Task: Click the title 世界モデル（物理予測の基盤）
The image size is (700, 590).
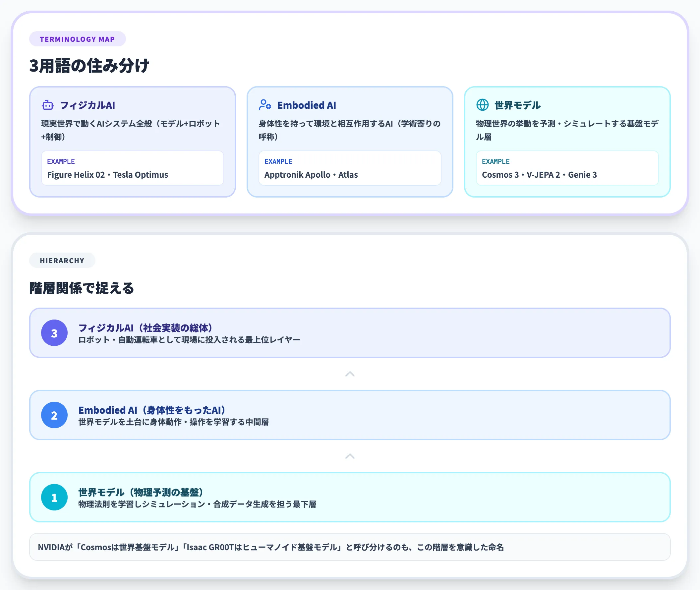Action: pyautogui.click(x=141, y=492)
